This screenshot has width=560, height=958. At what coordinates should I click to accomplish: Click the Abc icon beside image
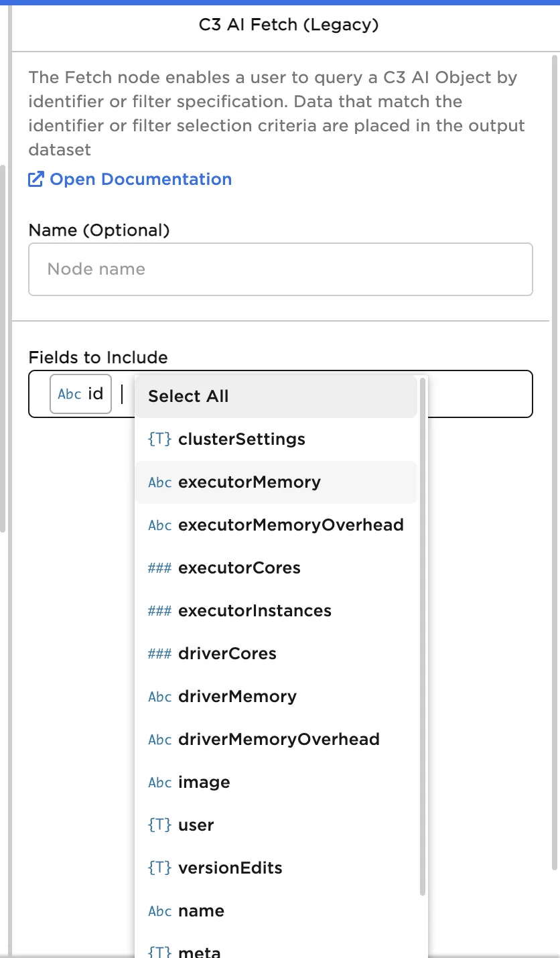point(159,782)
